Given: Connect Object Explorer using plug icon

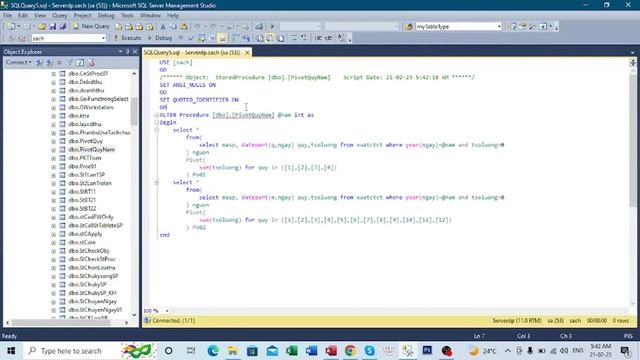Looking at the screenshot, I should (x=39, y=62).
